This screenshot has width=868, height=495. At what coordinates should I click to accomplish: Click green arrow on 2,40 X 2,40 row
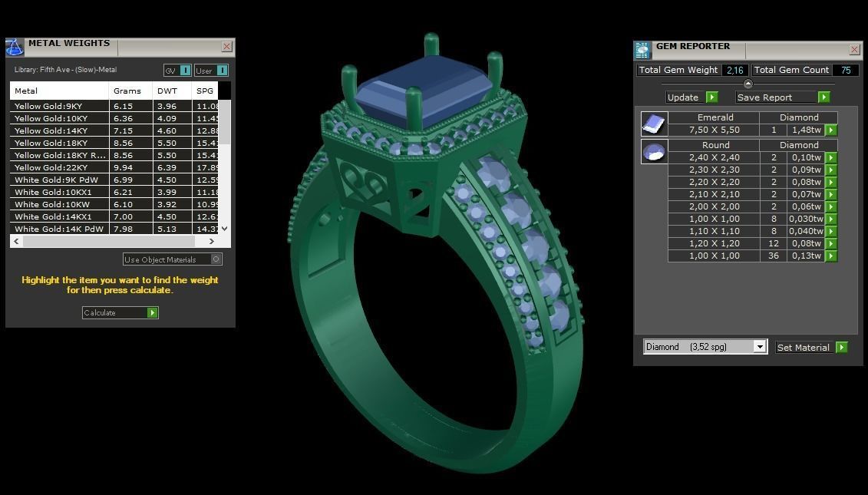pos(831,157)
